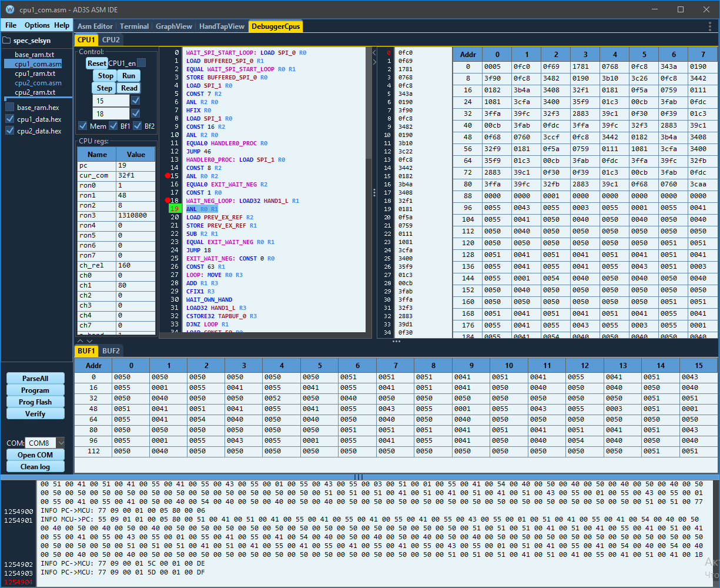Click the Reset button
Screen dimensions: 720x588
97,63
